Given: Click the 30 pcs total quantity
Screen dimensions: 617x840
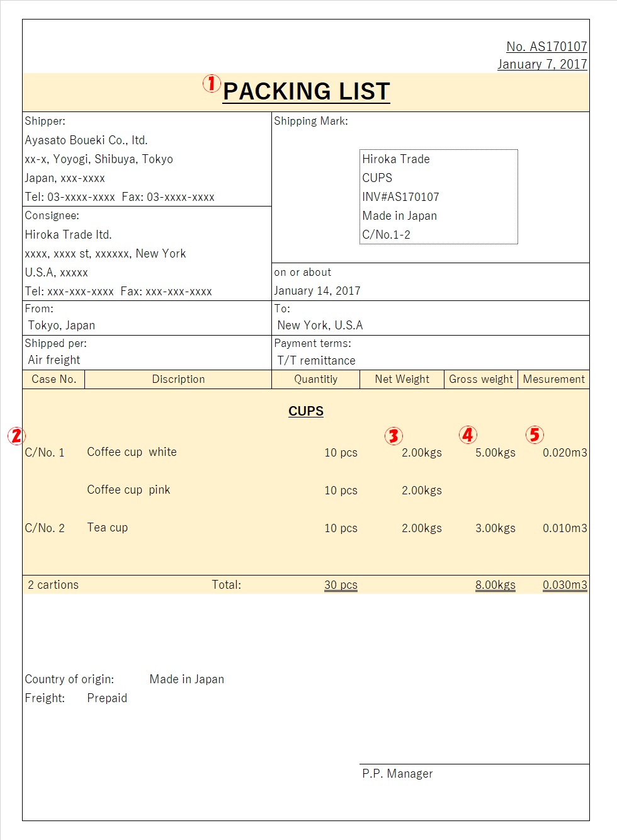Looking at the screenshot, I should pyautogui.click(x=341, y=585).
